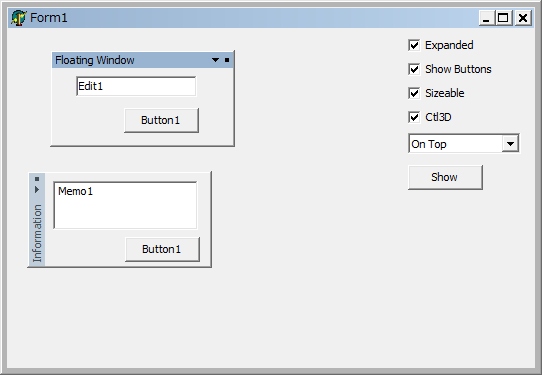Select the On Top combo box text

tap(456, 143)
